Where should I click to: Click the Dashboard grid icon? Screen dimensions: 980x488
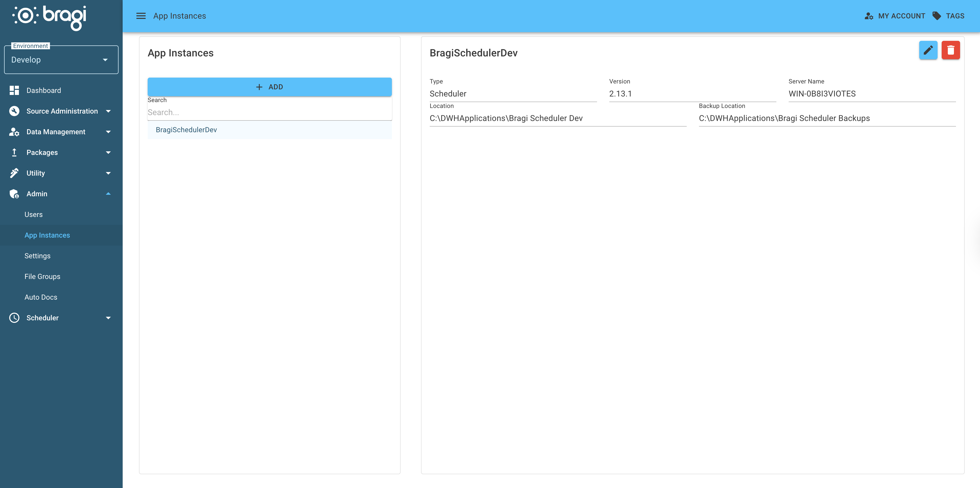click(14, 90)
